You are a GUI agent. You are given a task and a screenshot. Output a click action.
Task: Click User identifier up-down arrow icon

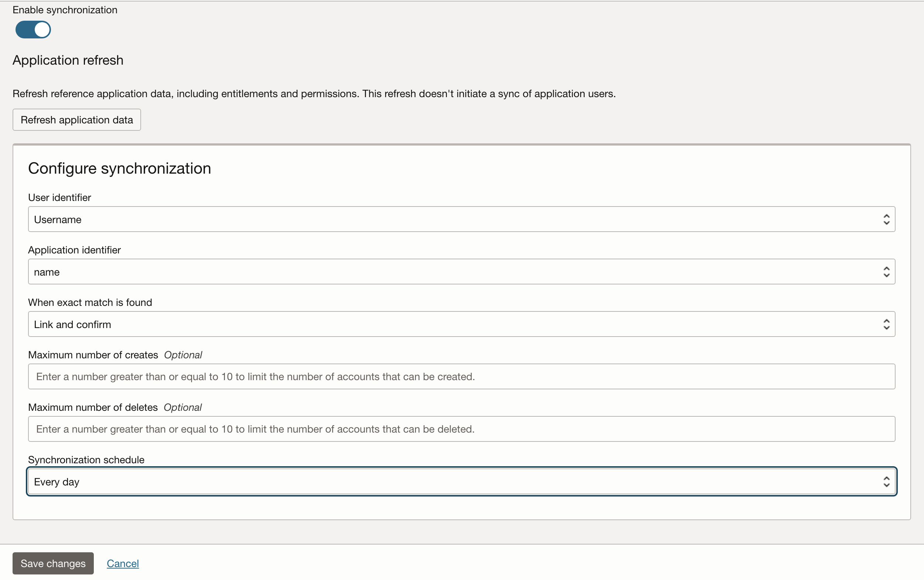[886, 219]
